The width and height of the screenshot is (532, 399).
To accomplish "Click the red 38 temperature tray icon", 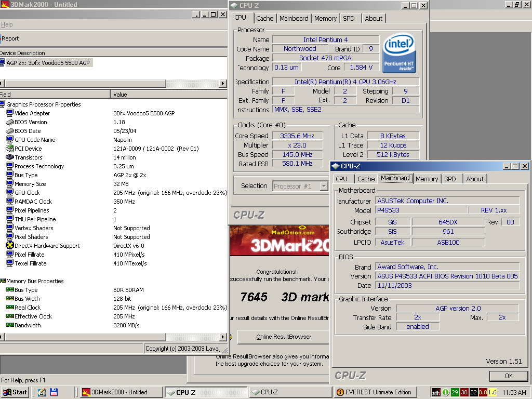I will (x=464, y=392).
